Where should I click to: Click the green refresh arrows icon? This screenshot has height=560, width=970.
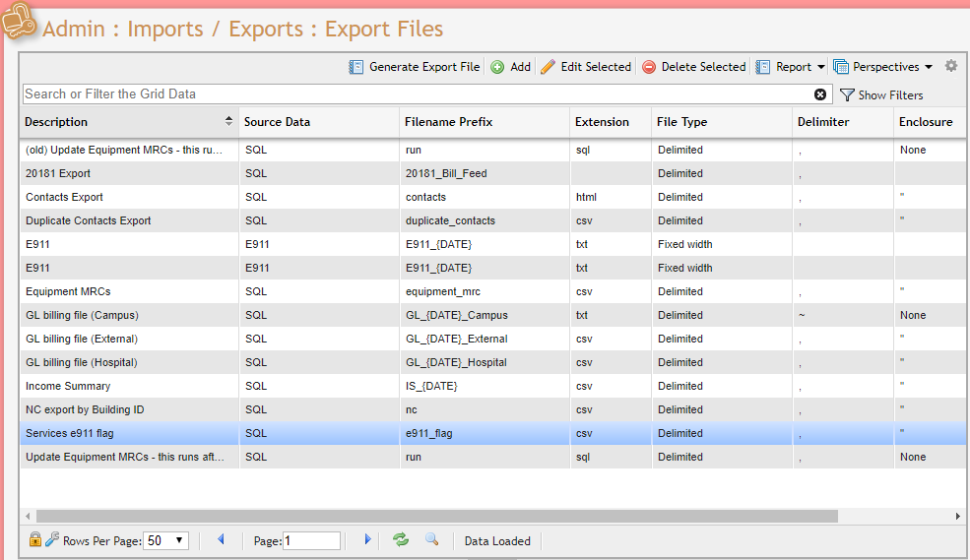pos(401,539)
